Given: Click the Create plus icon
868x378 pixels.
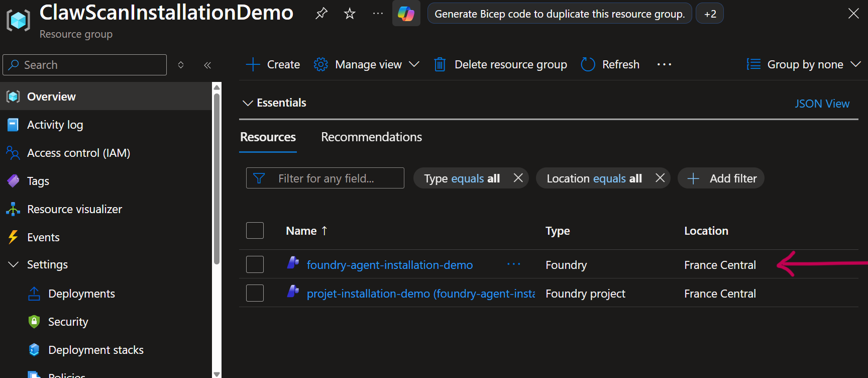Looking at the screenshot, I should [x=253, y=64].
